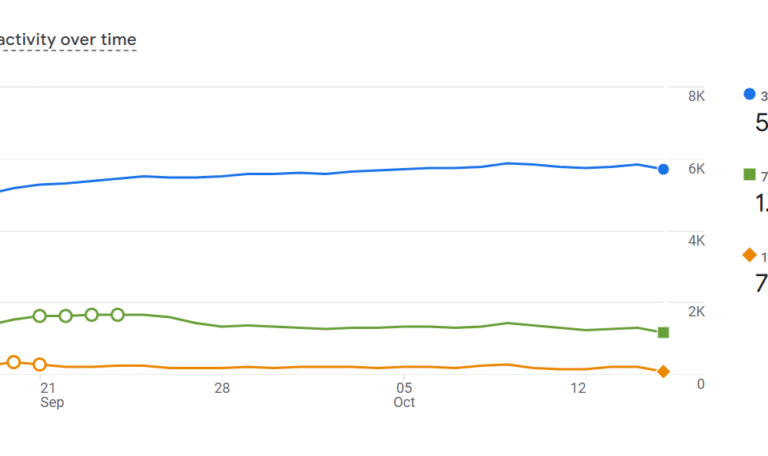
Task: Click the orange anomaly circle above Sep 21
Action: pyautogui.click(x=40, y=365)
